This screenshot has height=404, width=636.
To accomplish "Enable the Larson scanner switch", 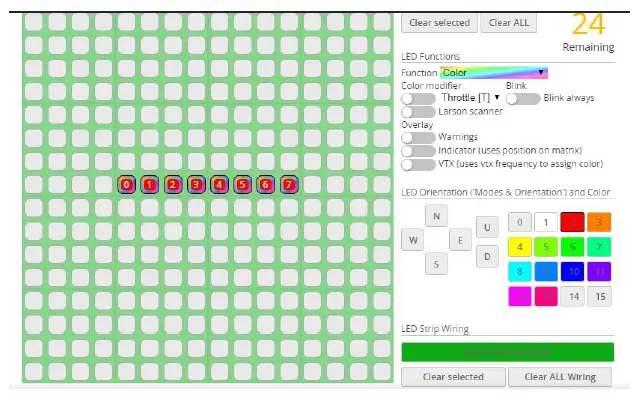I will tap(418, 112).
